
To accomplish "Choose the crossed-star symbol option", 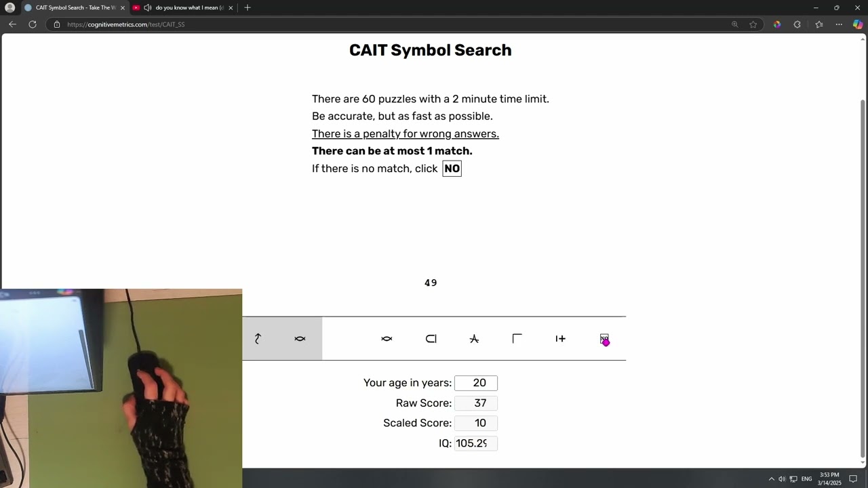I will pyautogui.click(x=474, y=339).
